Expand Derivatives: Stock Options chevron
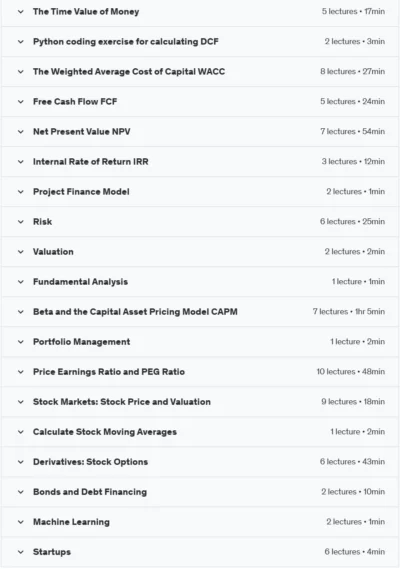 (21, 462)
